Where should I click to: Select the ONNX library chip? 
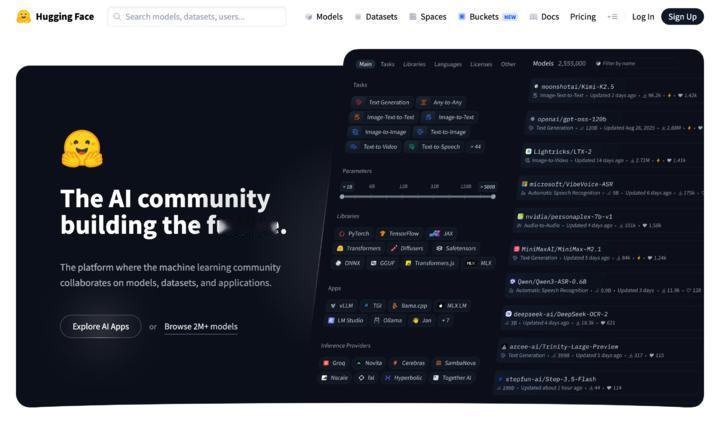348,263
